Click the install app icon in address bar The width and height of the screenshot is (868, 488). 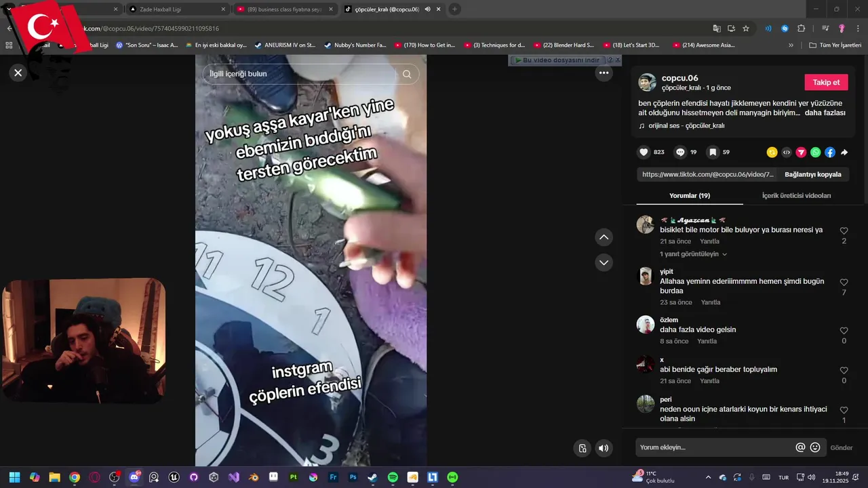click(x=731, y=28)
